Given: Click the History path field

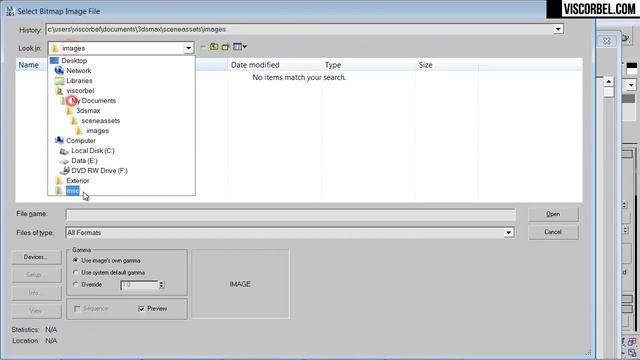Looking at the screenshot, I should click(x=300, y=29).
